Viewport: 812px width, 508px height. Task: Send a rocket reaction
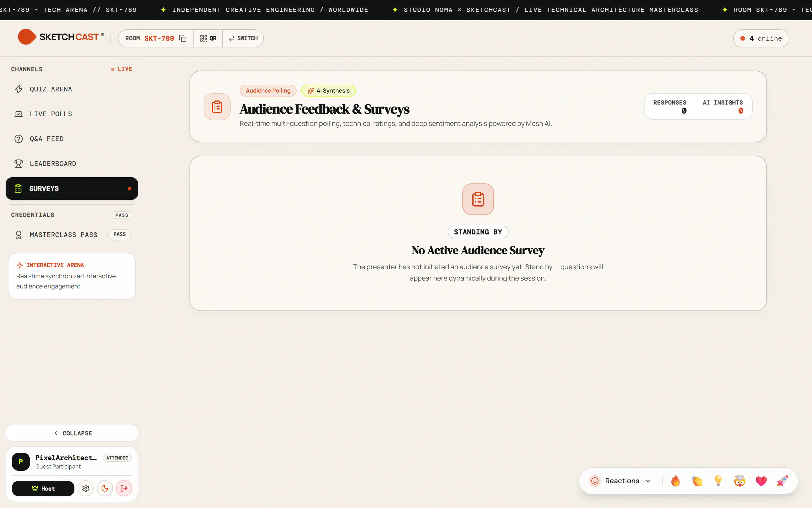point(782,481)
